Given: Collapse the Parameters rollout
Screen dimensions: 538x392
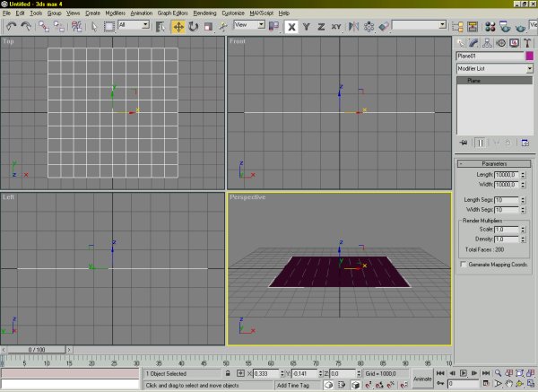Looking at the screenshot, I should coord(494,164).
